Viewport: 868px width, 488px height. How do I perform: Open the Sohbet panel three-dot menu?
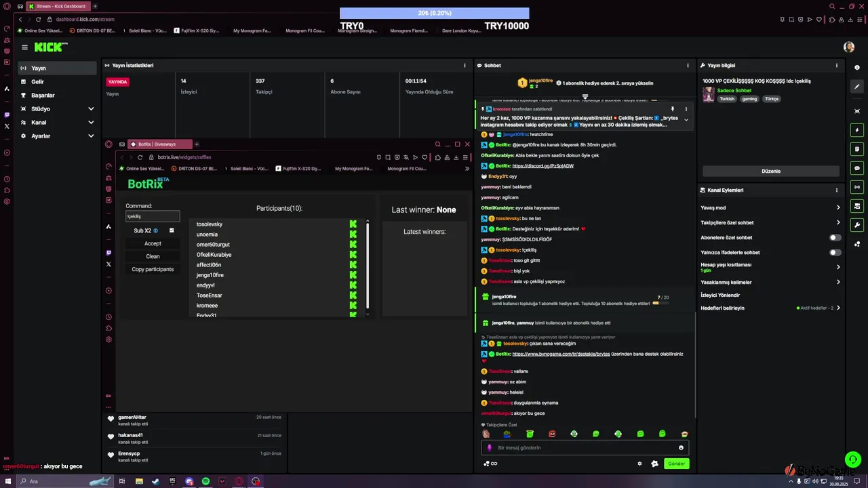pyautogui.click(x=688, y=66)
